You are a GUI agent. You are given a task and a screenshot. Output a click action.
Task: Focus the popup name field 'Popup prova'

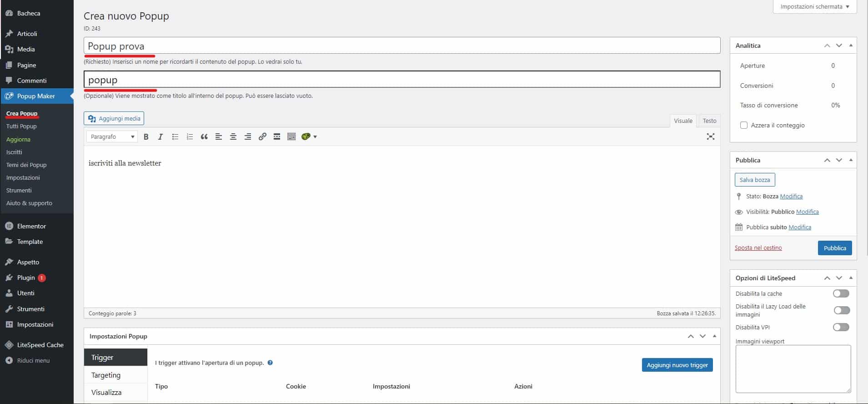(402, 45)
